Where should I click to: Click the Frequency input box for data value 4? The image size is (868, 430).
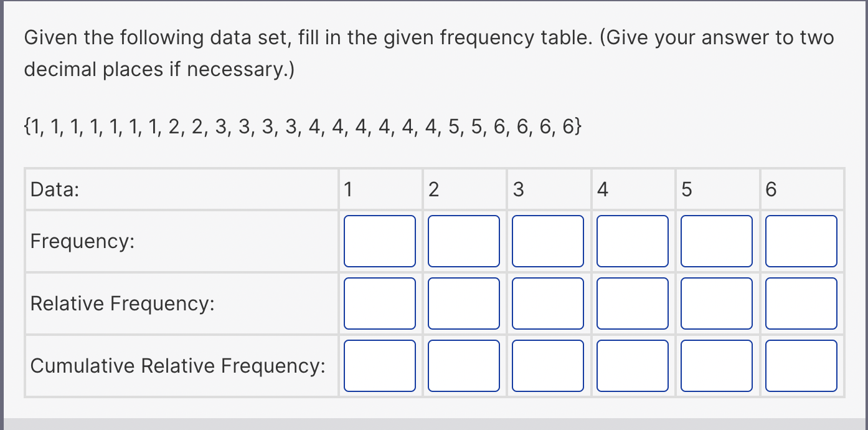click(632, 241)
